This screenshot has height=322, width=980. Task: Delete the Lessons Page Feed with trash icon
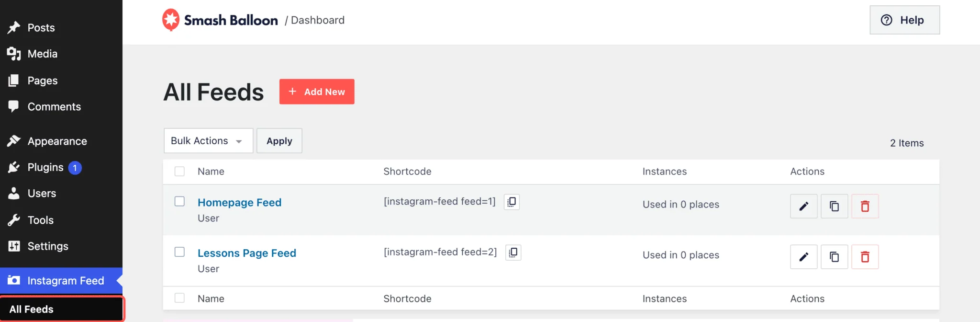point(865,257)
